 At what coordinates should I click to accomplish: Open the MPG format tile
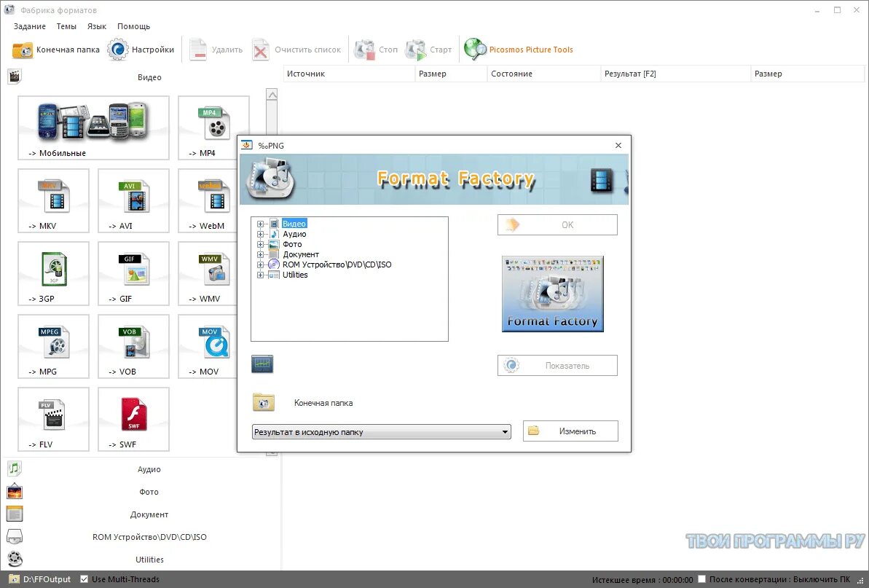[53, 346]
